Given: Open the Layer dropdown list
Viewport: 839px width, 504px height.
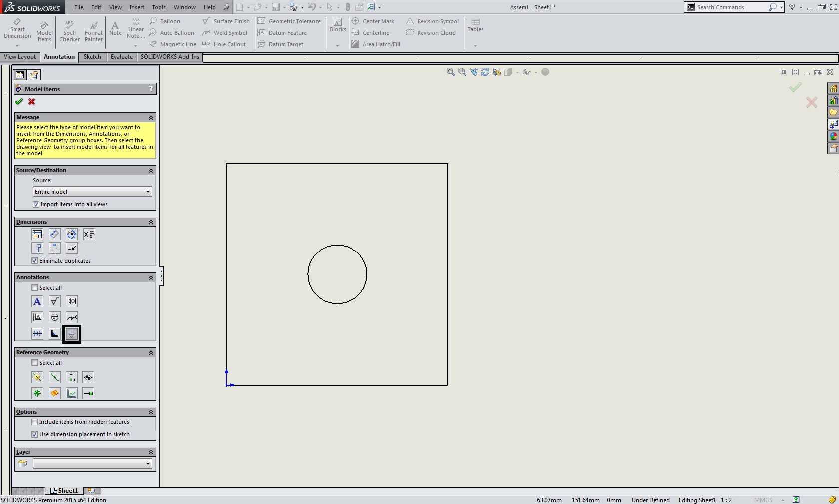Looking at the screenshot, I should pyautogui.click(x=92, y=464).
